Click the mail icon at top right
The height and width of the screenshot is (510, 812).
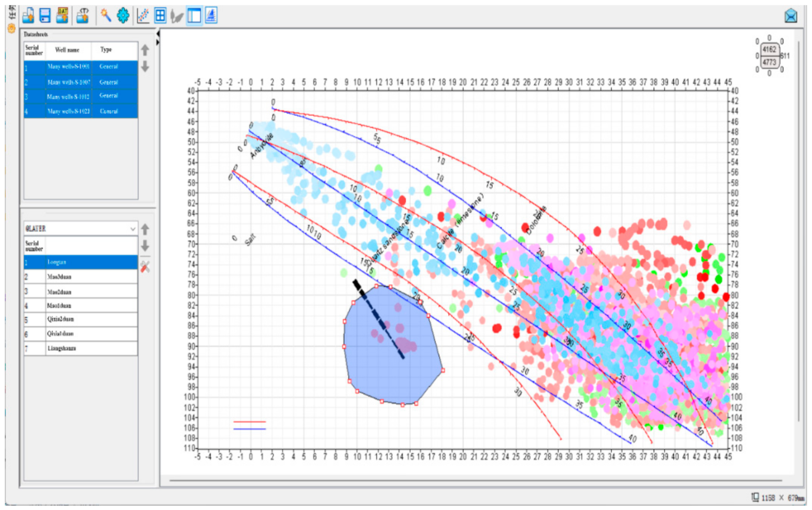tap(790, 16)
